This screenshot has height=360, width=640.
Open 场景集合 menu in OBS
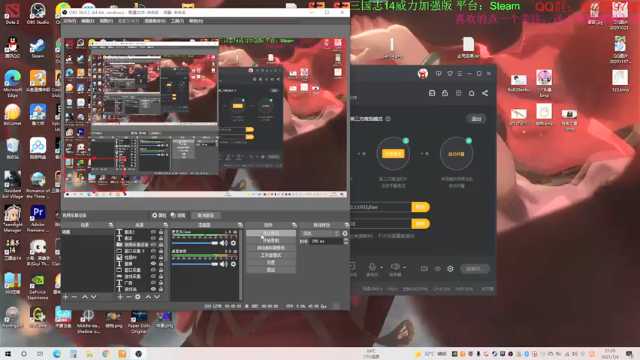[x=155, y=21]
